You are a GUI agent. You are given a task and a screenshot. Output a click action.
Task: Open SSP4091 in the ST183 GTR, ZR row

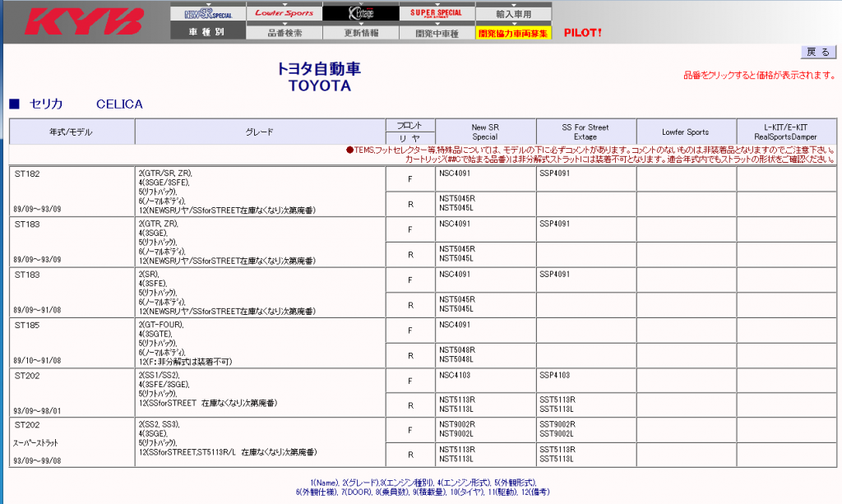point(555,224)
